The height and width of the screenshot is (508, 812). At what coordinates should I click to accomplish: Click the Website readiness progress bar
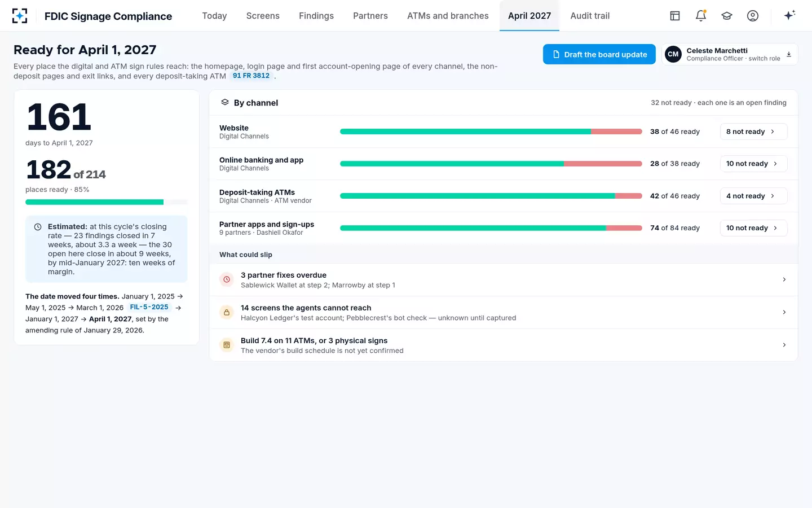click(491, 132)
